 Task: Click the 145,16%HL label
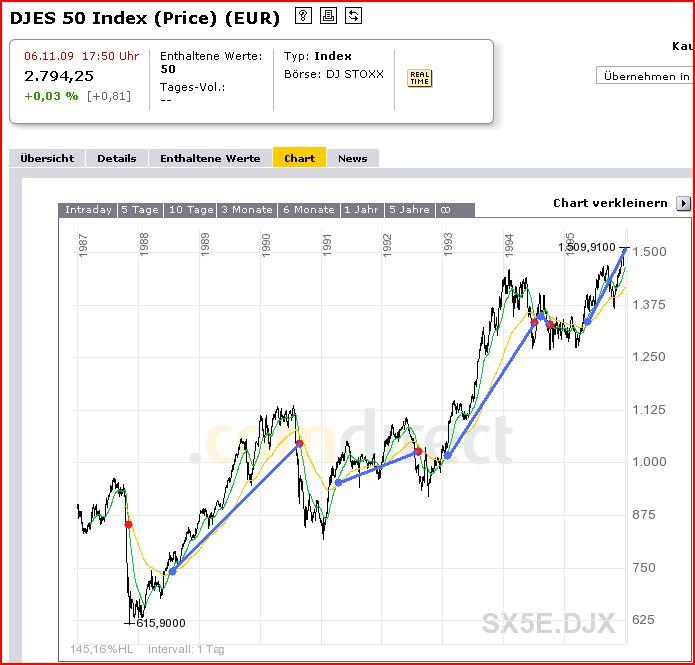(x=102, y=649)
